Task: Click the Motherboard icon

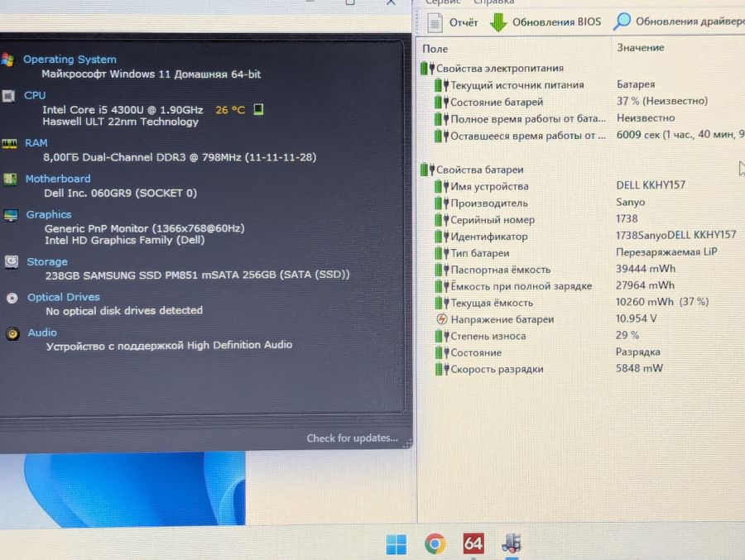Action: (x=10, y=179)
